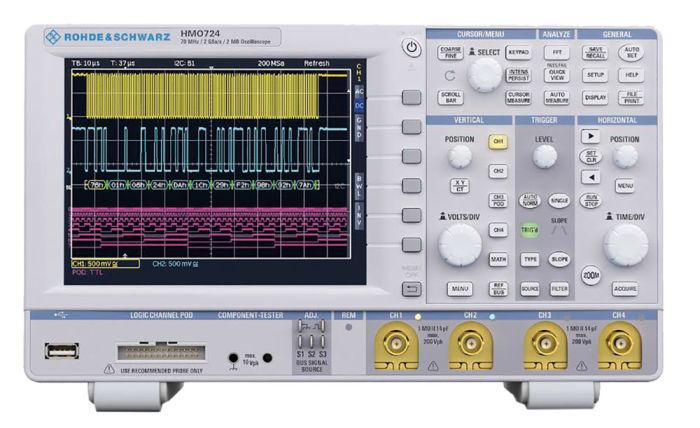This screenshot has height=428, width=700.
Task: Open the REF/BUS button
Action: 498,289
